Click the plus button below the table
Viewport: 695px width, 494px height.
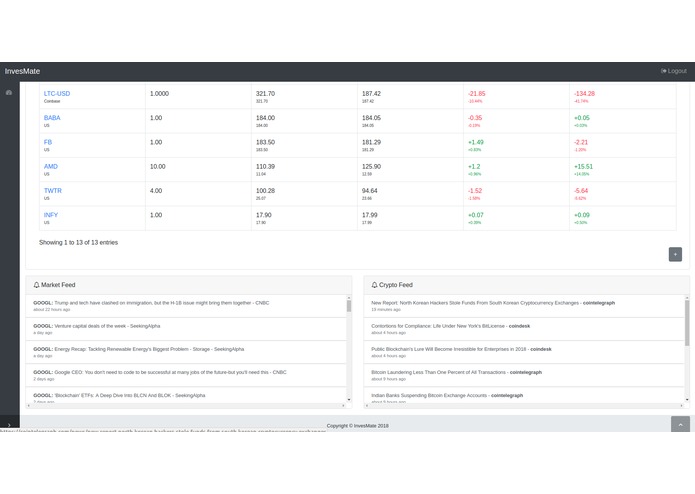coord(675,254)
